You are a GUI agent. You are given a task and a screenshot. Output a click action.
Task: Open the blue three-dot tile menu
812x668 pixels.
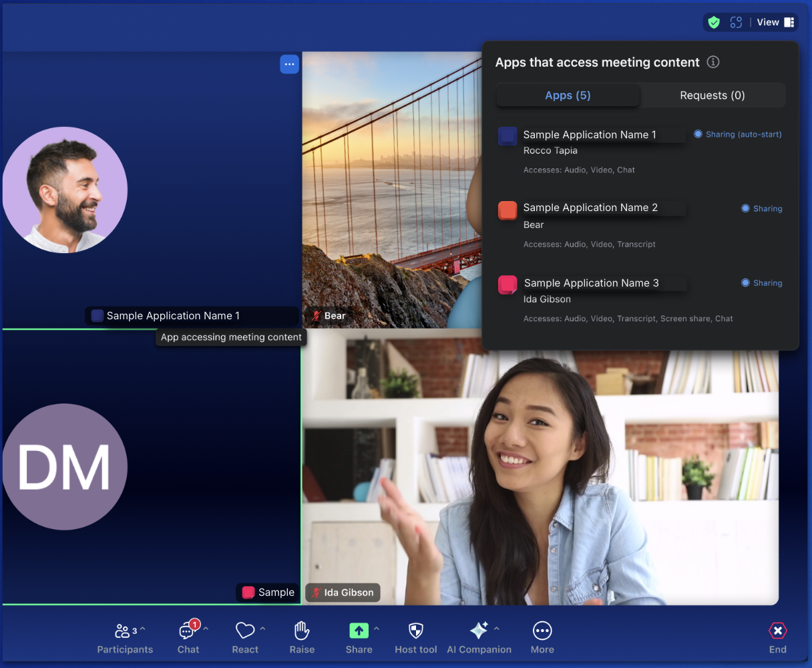click(289, 64)
